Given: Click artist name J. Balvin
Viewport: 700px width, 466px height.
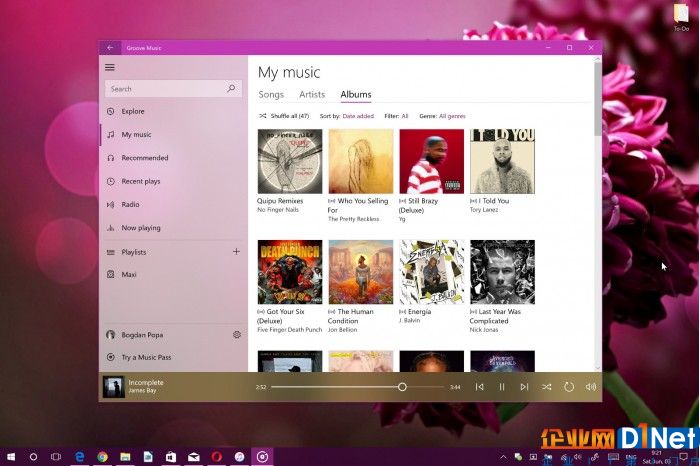Looking at the screenshot, I should pyautogui.click(x=409, y=320).
